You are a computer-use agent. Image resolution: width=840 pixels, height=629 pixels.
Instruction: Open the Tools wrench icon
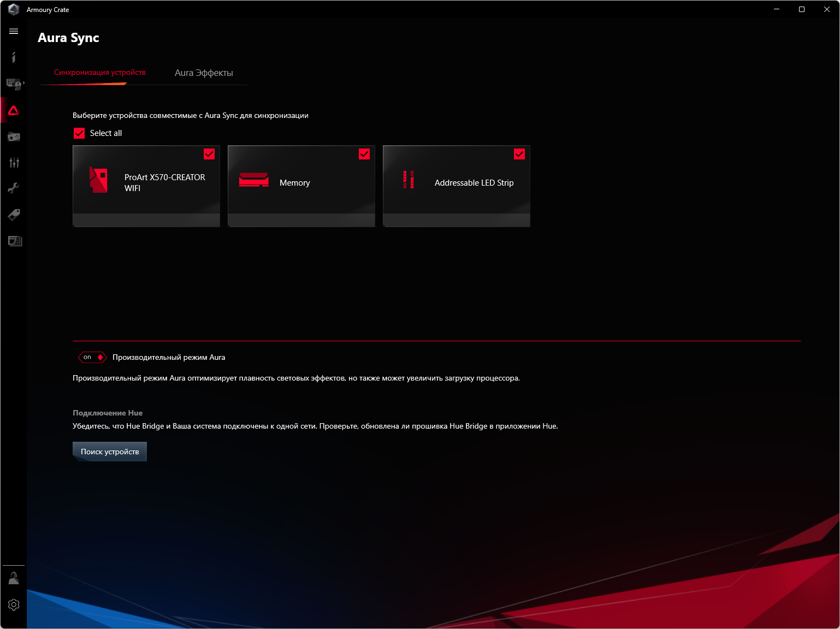14,188
